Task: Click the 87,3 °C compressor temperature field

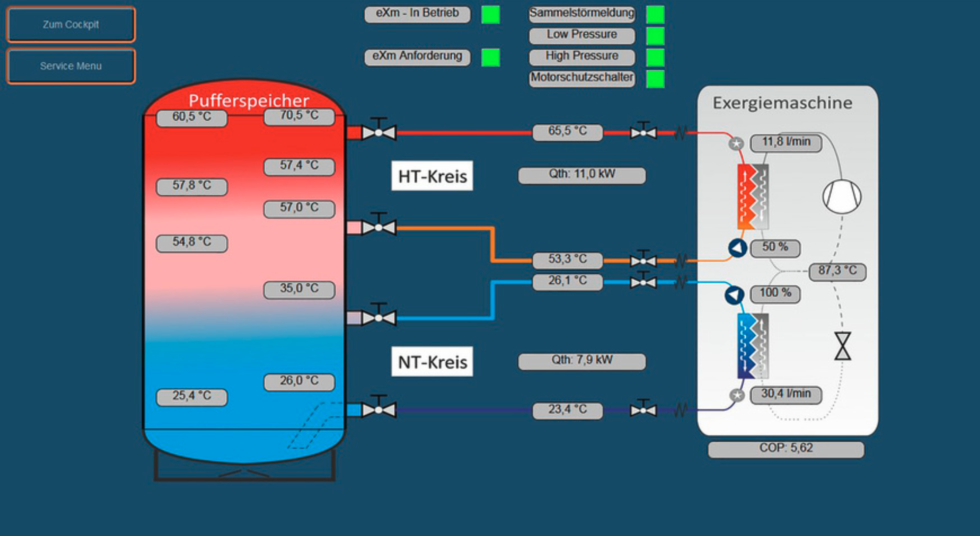Action: tap(838, 271)
